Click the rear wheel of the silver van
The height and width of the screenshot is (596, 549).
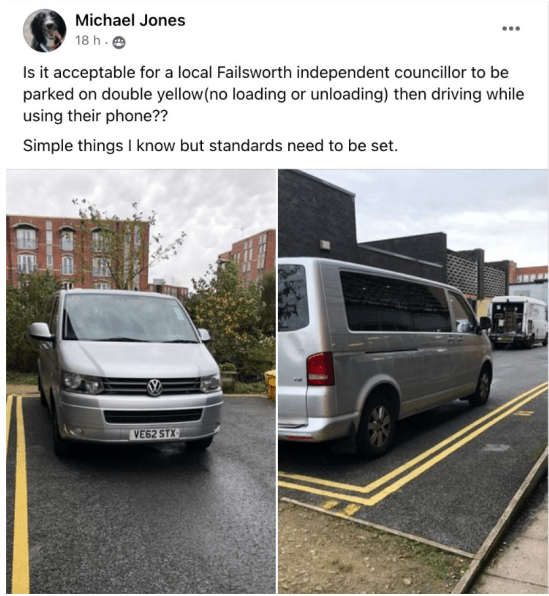(378, 426)
